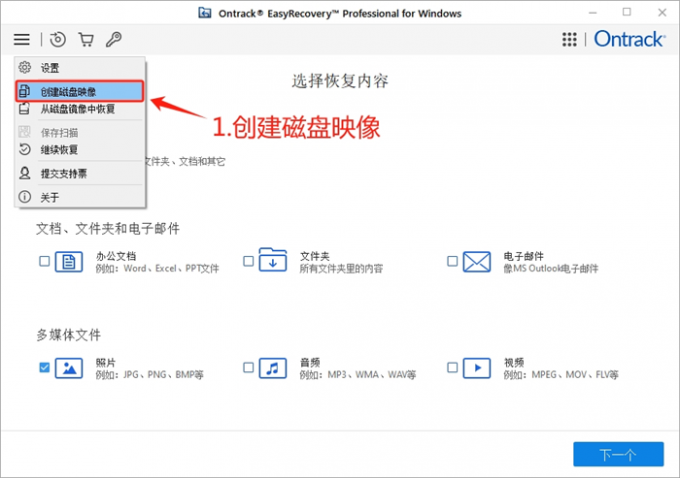
Task: Click the 像MS Outlook电子邮件 description
Action: pos(550,269)
